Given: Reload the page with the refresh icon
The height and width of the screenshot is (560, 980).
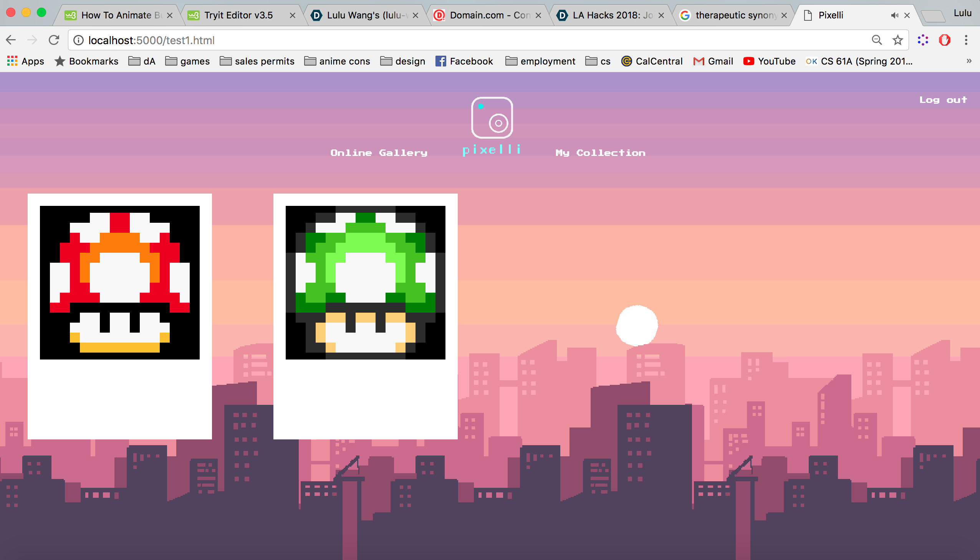Looking at the screenshot, I should pos(54,40).
